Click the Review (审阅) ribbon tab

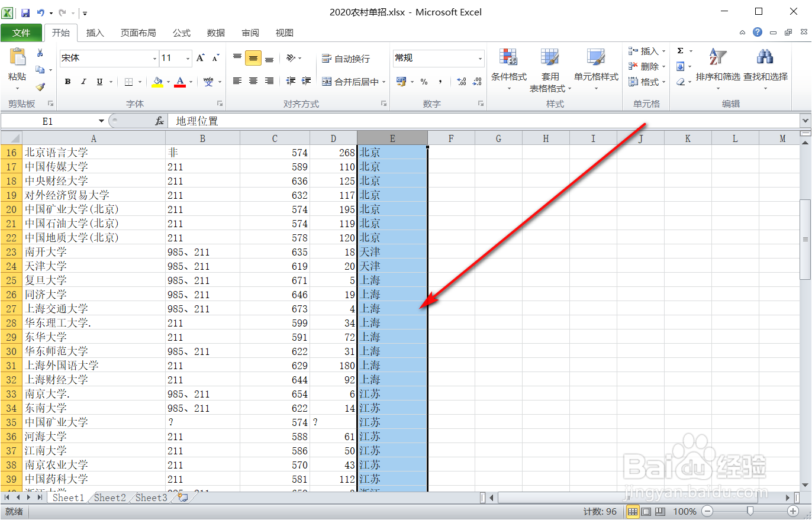250,33
